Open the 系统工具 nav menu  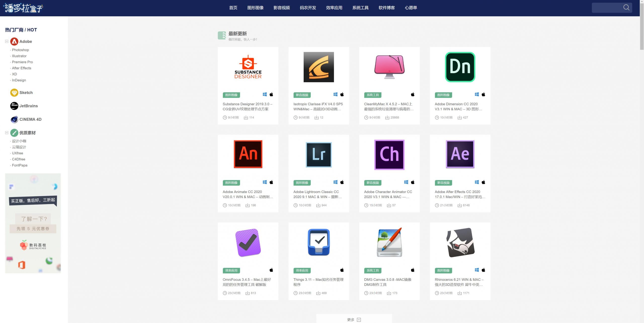[360, 8]
